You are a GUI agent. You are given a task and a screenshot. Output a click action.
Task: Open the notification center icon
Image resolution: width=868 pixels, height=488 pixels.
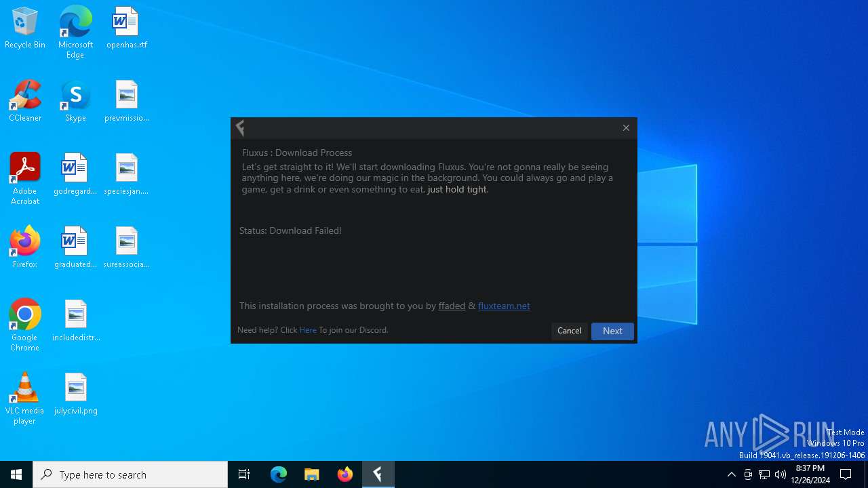pos(846,474)
